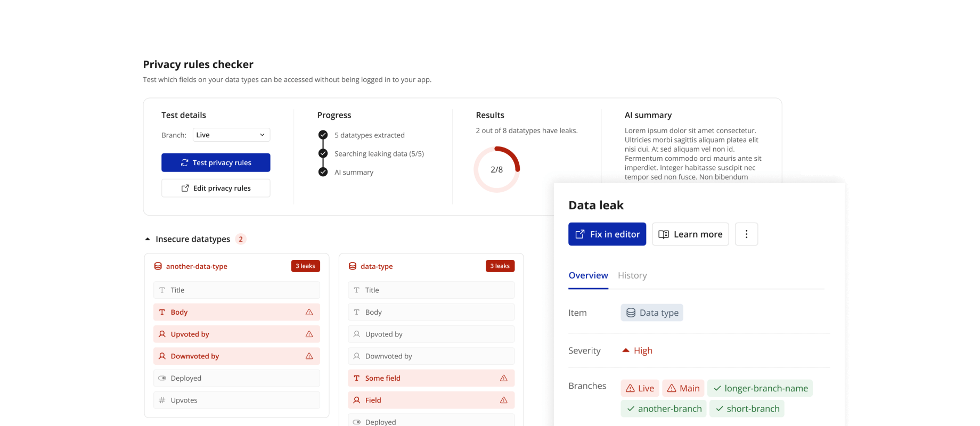Screen dimensions: 980x426
Task: Click the warning icon on Body row
Action: point(309,312)
